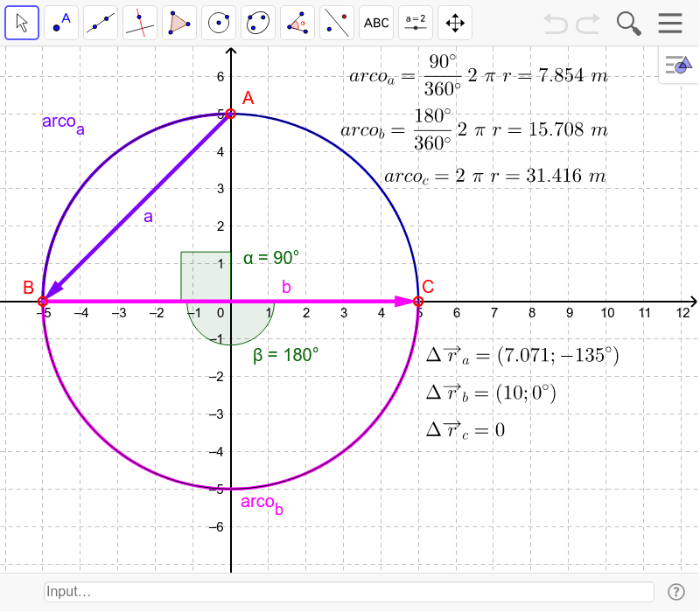Viewport: 700px width, 612px height.
Task: Click into the Input bar field
Action: 349,592
